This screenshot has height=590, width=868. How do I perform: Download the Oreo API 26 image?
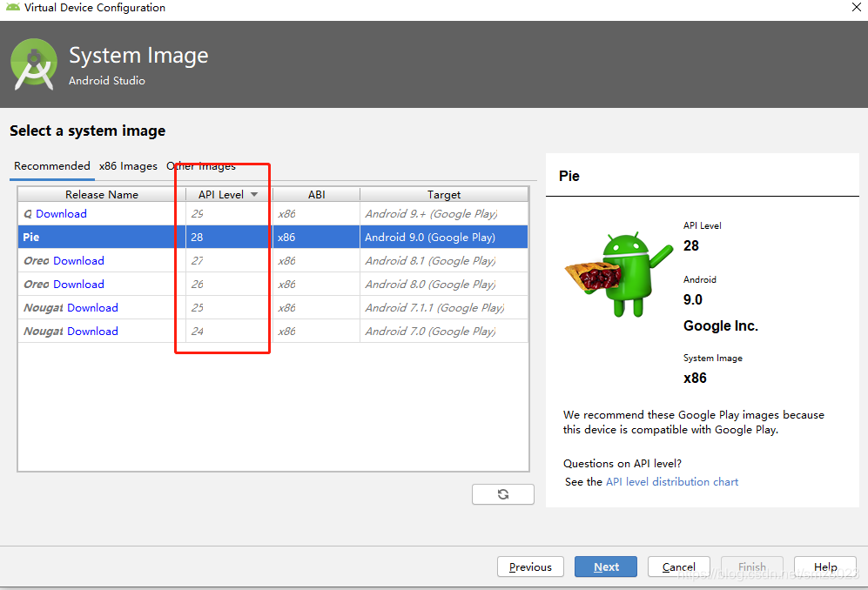[x=78, y=284]
